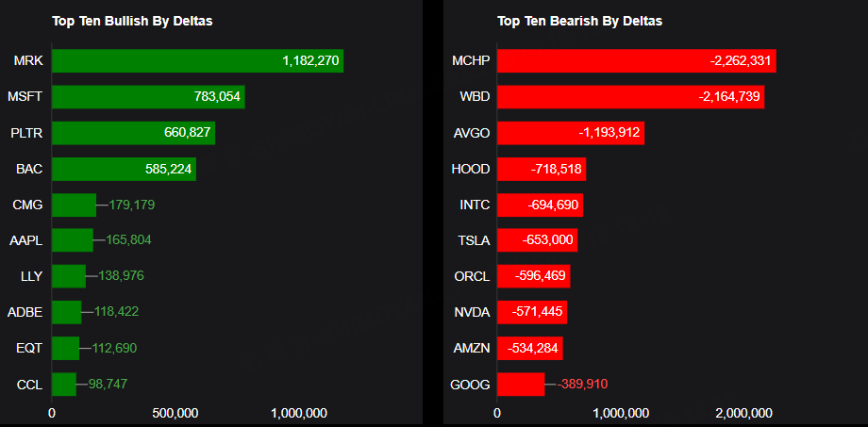868x427 pixels.
Task: Click the small green CMG bar
Action: [x=74, y=205]
